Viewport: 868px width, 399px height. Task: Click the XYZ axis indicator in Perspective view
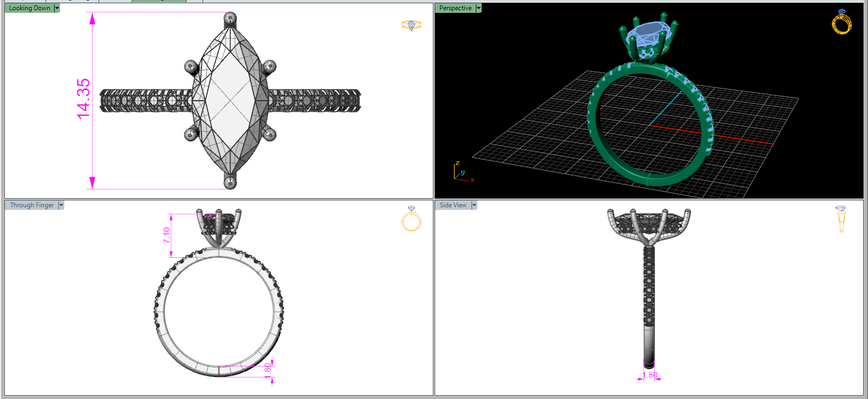tap(463, 172)
